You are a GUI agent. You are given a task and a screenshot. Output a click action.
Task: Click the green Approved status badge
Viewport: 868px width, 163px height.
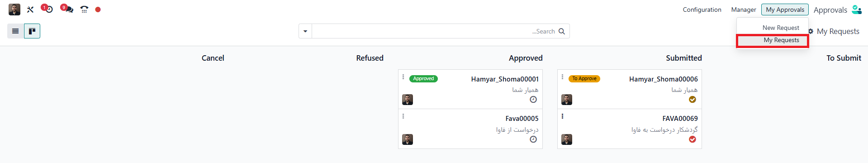pos(423,79)
